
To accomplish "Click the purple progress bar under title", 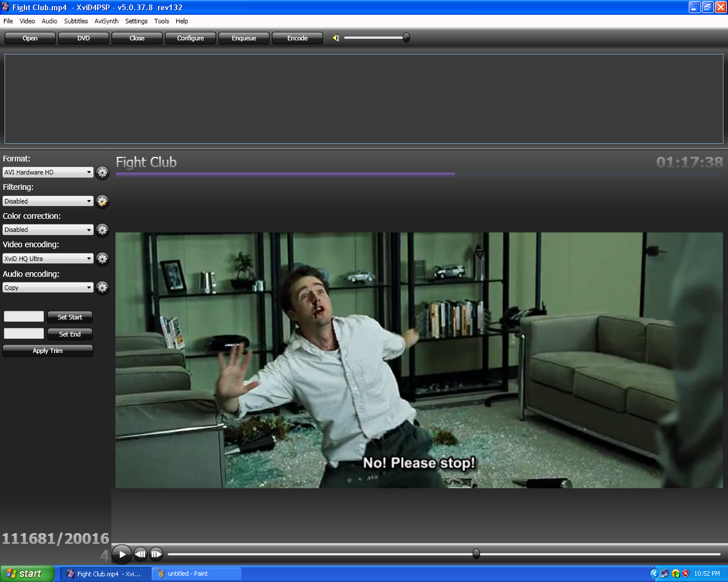I will [285, 174].
